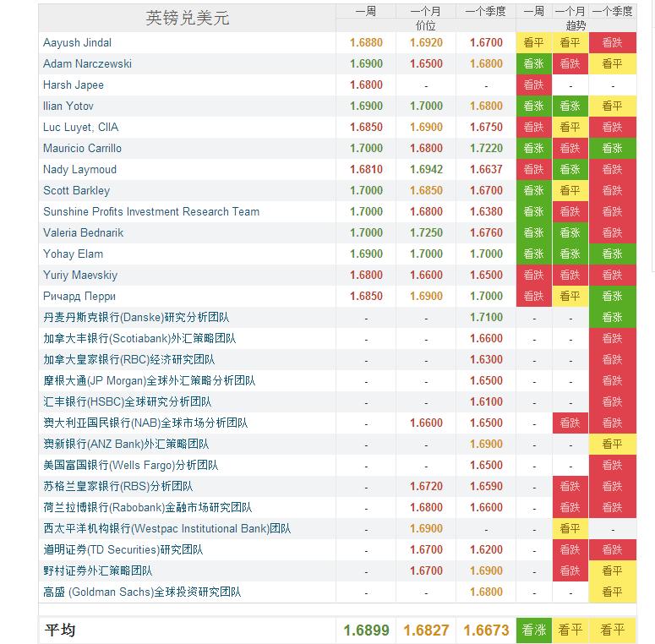This screenshot has height=644, width=655.
Task: Click the 价位 column group header
Action: 426,26
